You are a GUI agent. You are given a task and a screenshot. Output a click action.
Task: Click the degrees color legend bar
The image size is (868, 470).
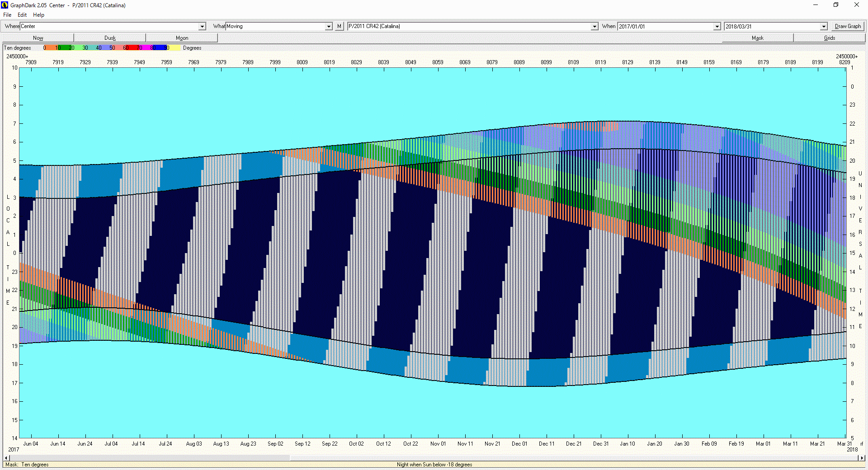click(x=112, y=48)
